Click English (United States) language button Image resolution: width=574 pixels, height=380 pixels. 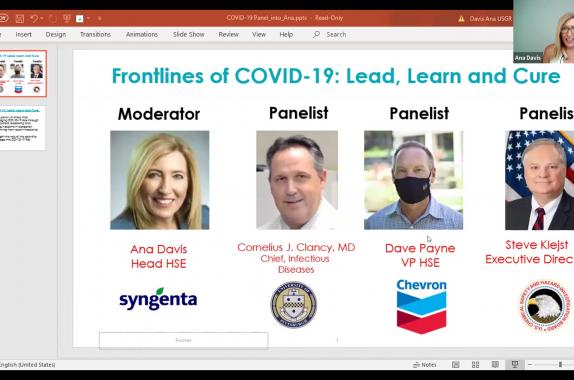tap(27, 365)
